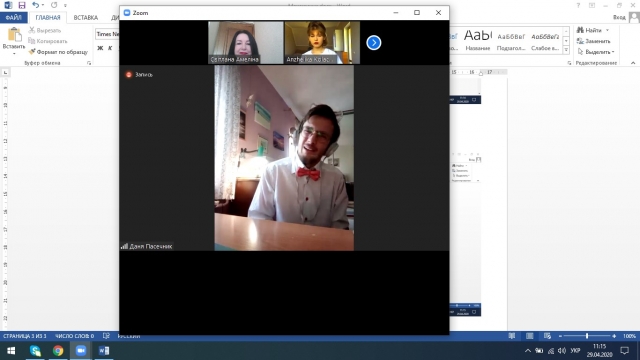Switch to Zoom on the taskbar
Screen dimensions: 640x360
pyautogui.click(x=81, y=351)
